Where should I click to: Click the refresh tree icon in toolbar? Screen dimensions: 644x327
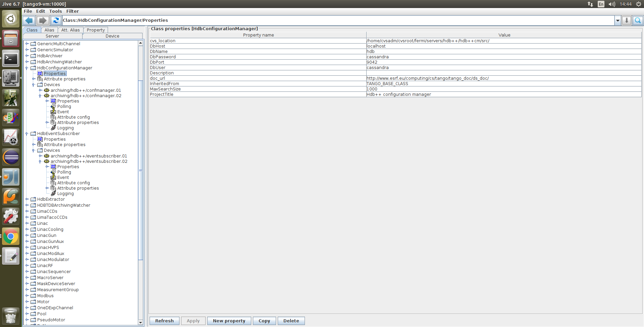[x=56, y=20]
